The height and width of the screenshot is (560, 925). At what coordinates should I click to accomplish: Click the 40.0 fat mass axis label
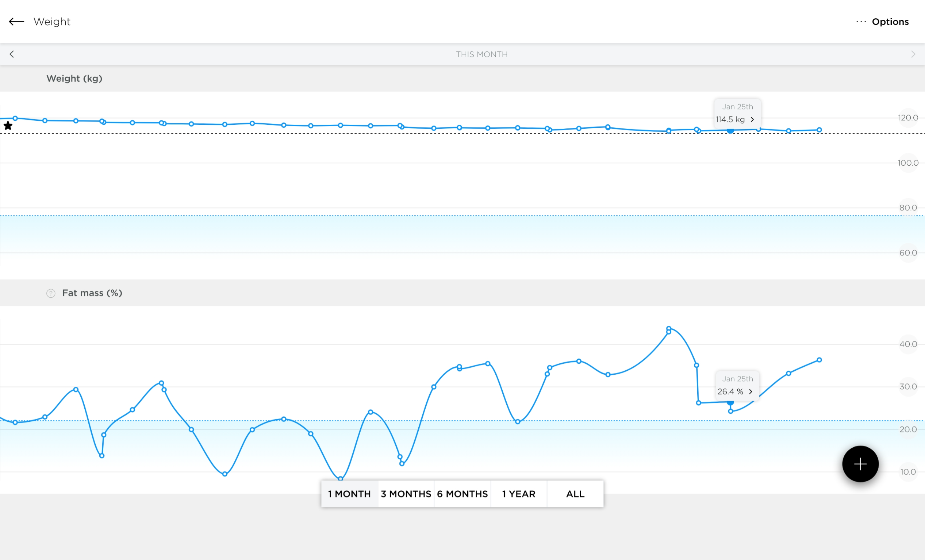(908, 344)
